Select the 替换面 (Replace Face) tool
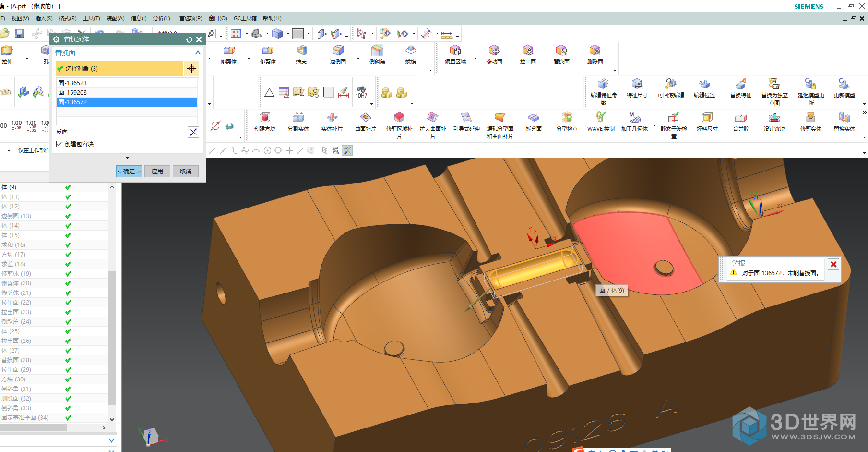This screenshot has width=868, height=452. tap(561, 50)
